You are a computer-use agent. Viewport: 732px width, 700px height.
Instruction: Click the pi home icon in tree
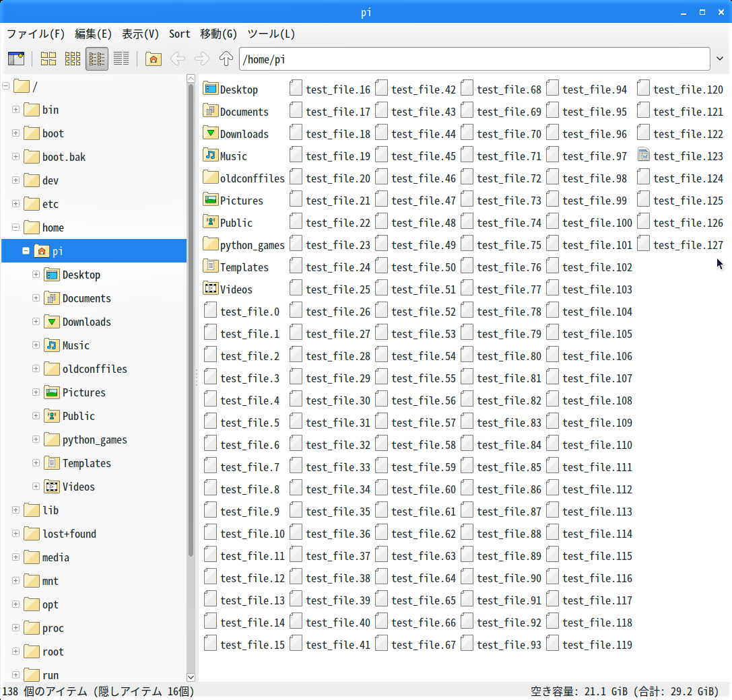[x=42, y=251]
